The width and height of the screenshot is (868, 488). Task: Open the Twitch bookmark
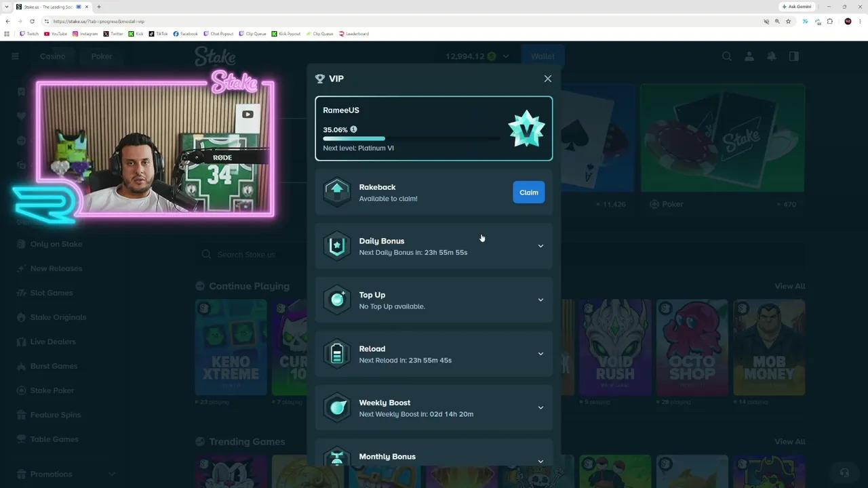pyautogui.click(x=29, y=33)
